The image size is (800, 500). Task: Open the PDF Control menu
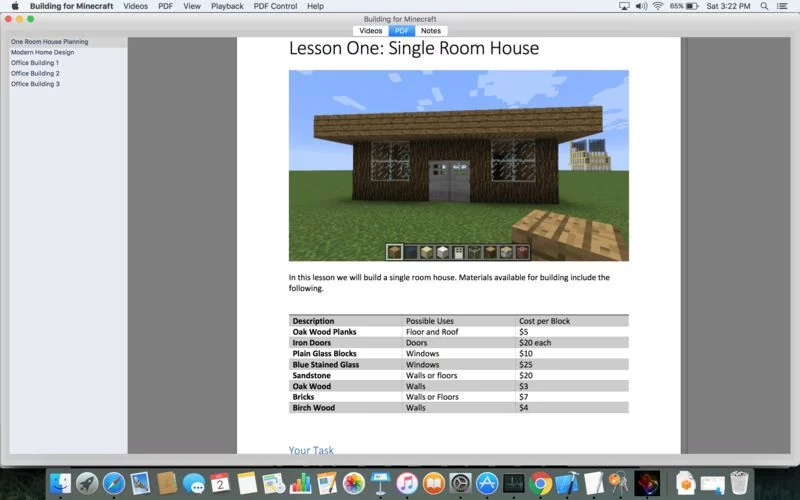tap(276, 6)
